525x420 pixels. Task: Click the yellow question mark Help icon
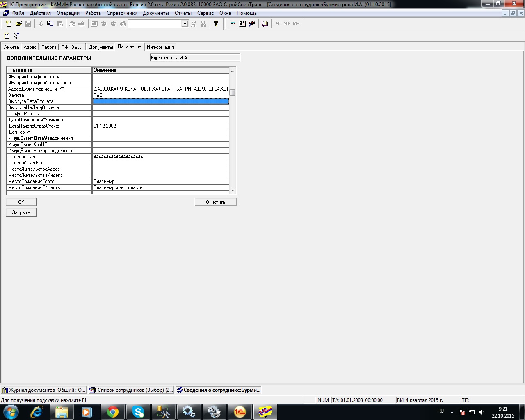216,24
